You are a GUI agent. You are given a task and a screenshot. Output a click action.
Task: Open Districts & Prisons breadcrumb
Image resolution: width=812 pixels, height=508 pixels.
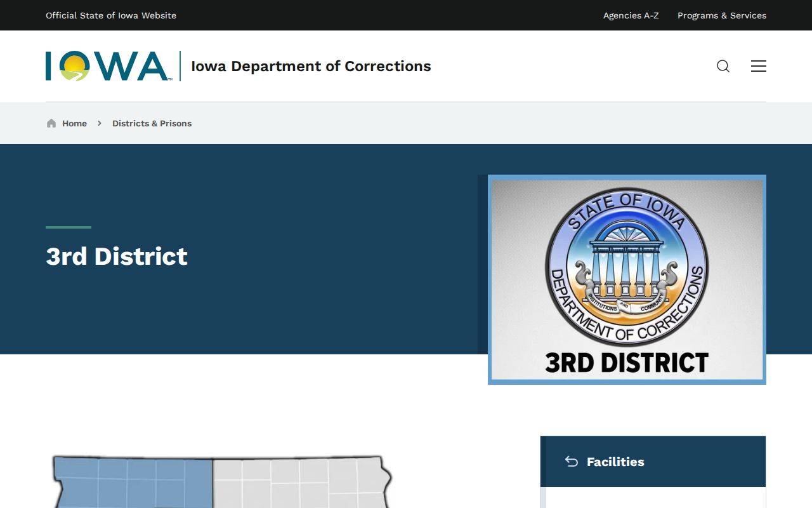[x=152, y=123]
